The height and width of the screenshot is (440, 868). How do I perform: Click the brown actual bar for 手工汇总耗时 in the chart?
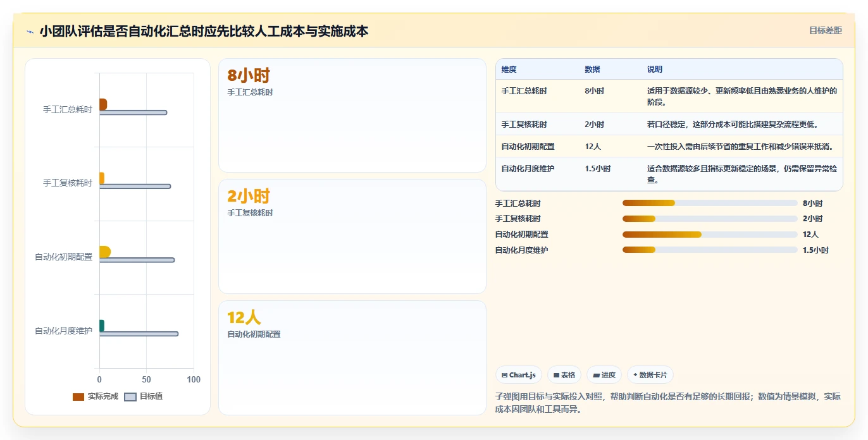(103, 104)
